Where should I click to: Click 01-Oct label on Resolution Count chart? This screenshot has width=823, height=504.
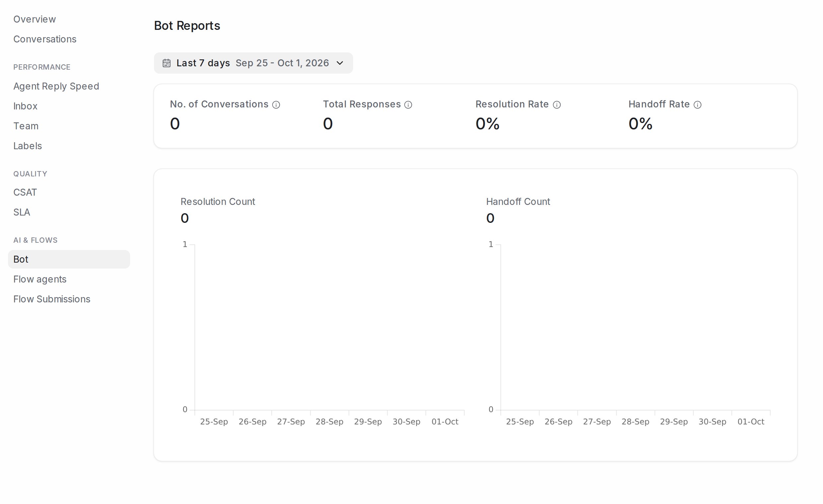[x=445, y=421]
